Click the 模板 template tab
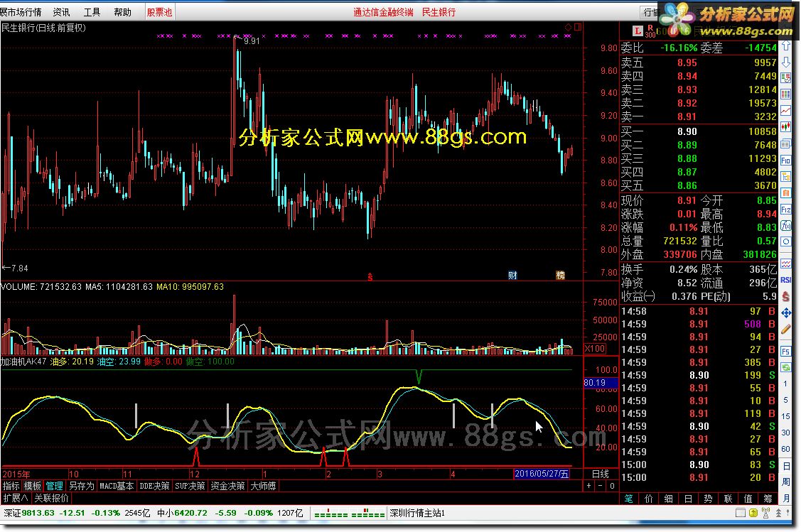This screenshot has width=801, height=532. (32, 486)
